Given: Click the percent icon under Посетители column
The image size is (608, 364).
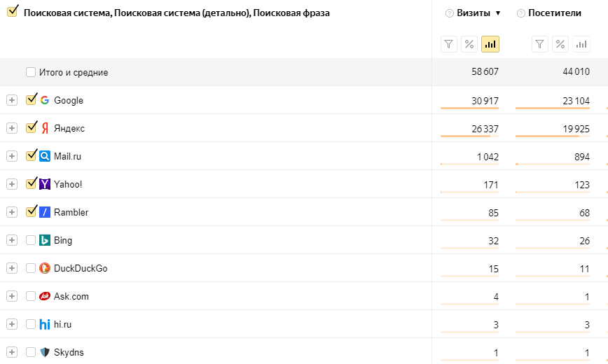Looking at the screenshot, I should (560, 44).
